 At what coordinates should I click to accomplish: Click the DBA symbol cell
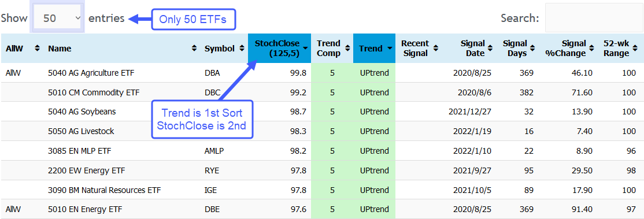pyautogui.click(x=212, y=73)
